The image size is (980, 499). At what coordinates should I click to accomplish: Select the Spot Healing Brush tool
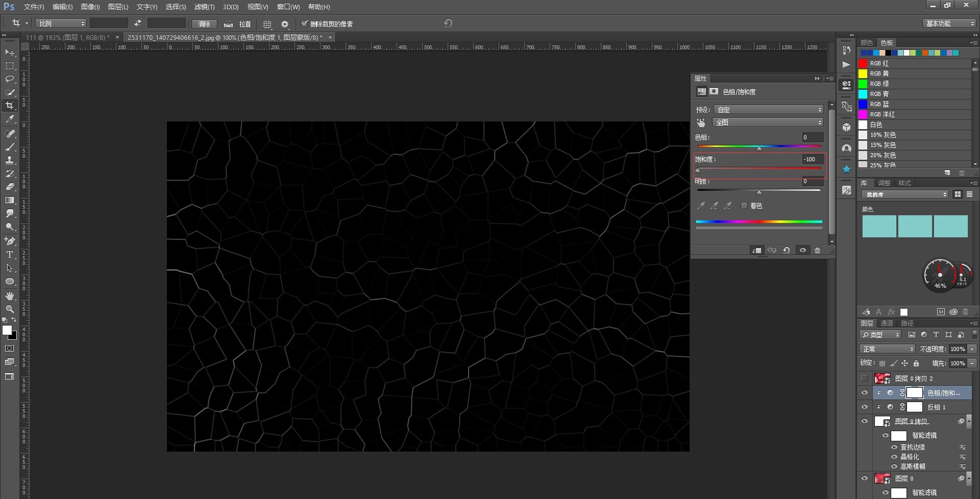coord(10,133)
